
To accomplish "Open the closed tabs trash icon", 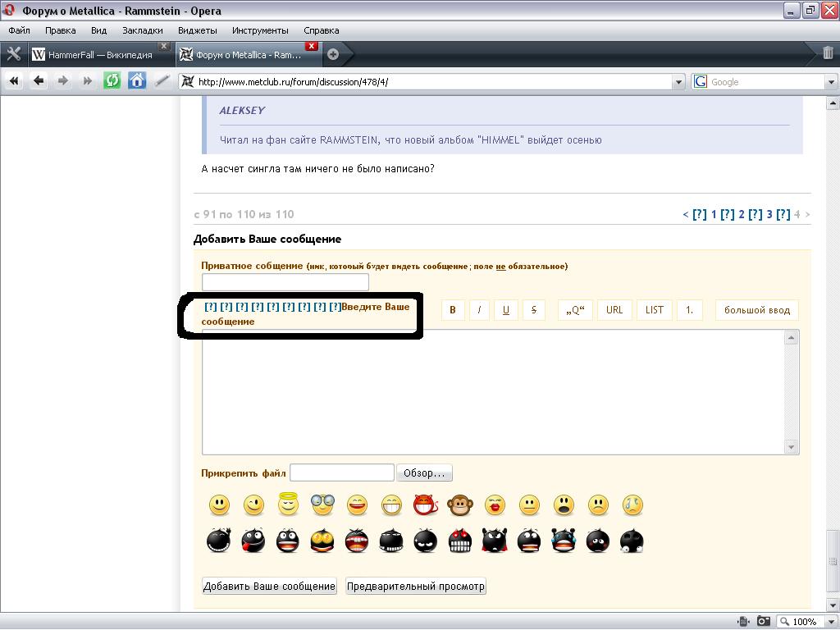I will (x=828, y=54).
